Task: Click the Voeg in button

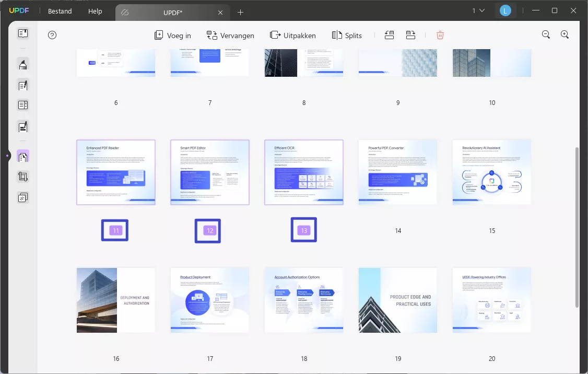Action: [173, 36]
